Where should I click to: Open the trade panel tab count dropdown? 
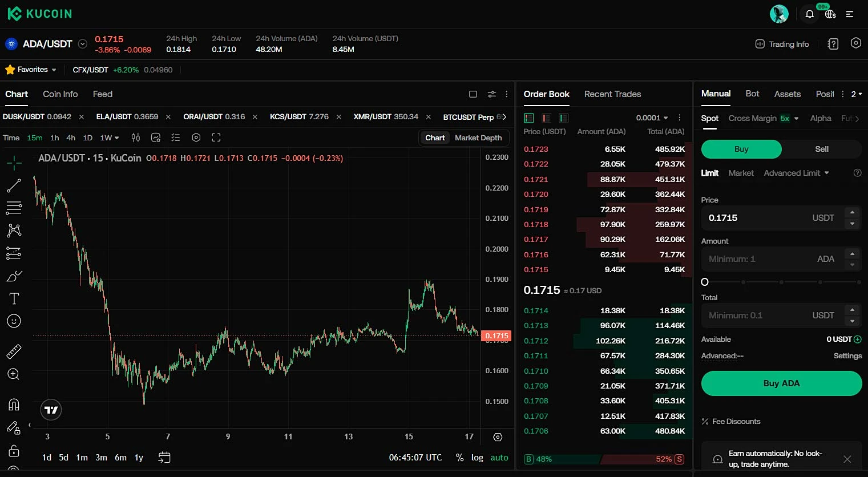coord(857,94)
